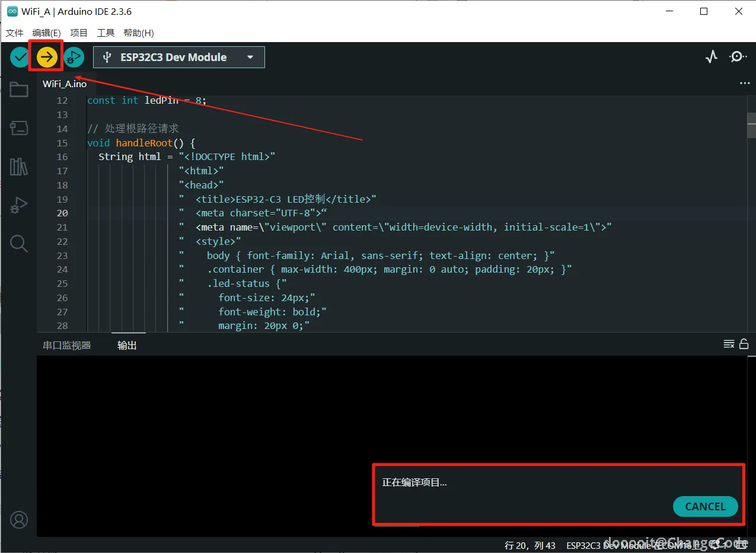Open the account profile icon
The image size is (756, 553).
19,520
